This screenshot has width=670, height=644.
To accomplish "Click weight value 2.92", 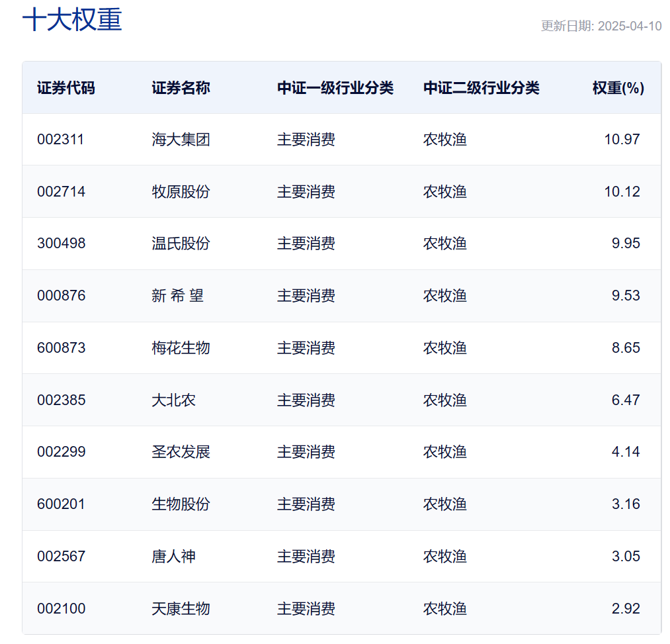I will tap(626, 608).
